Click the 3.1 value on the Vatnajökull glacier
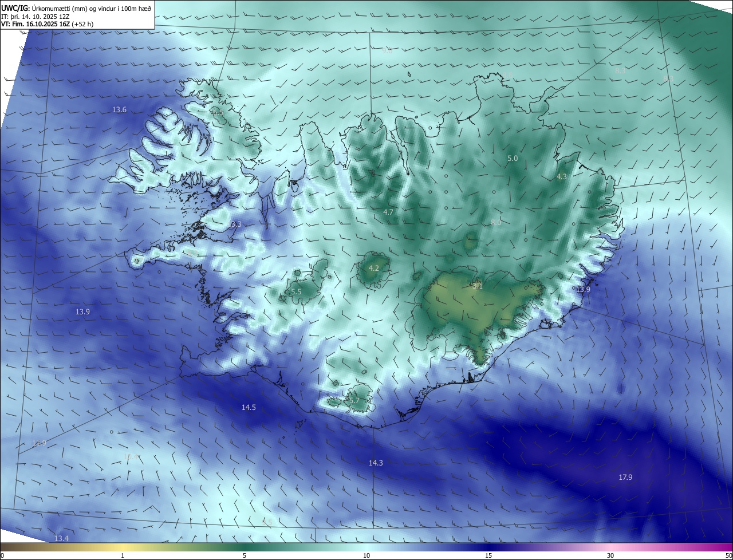The image size is (733, 560). click(478, 285)
